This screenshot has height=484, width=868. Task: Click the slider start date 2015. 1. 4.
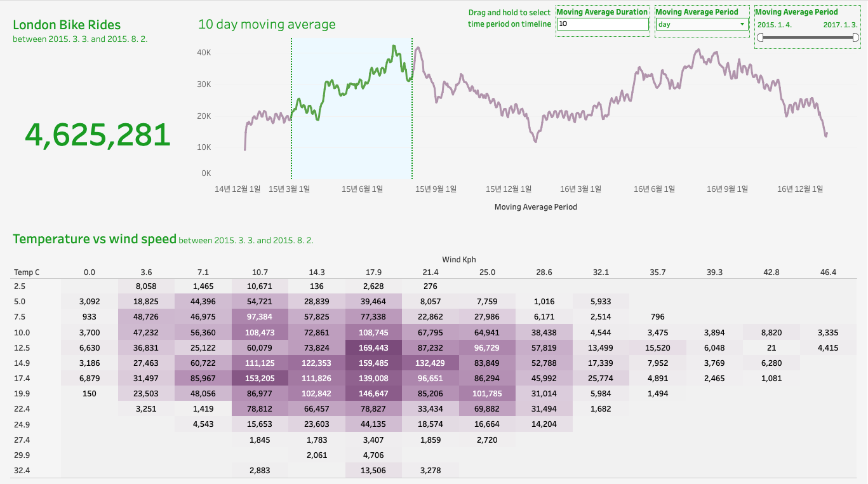click(774, 25)
